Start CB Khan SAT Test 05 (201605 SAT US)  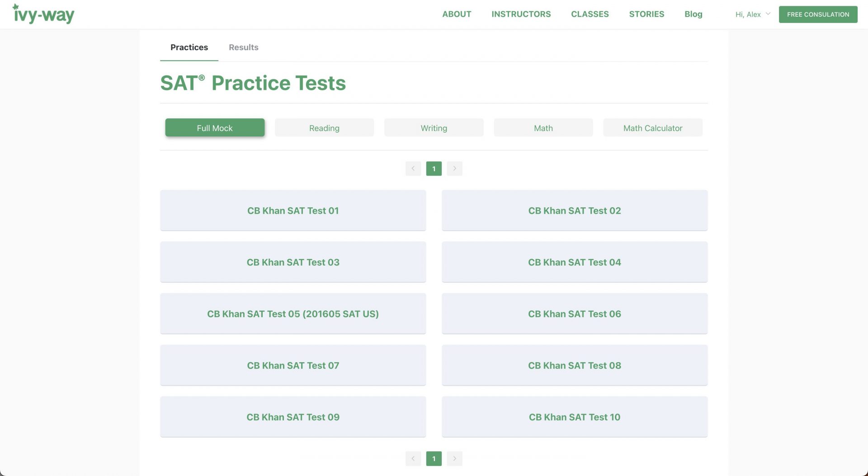point(293,314)
